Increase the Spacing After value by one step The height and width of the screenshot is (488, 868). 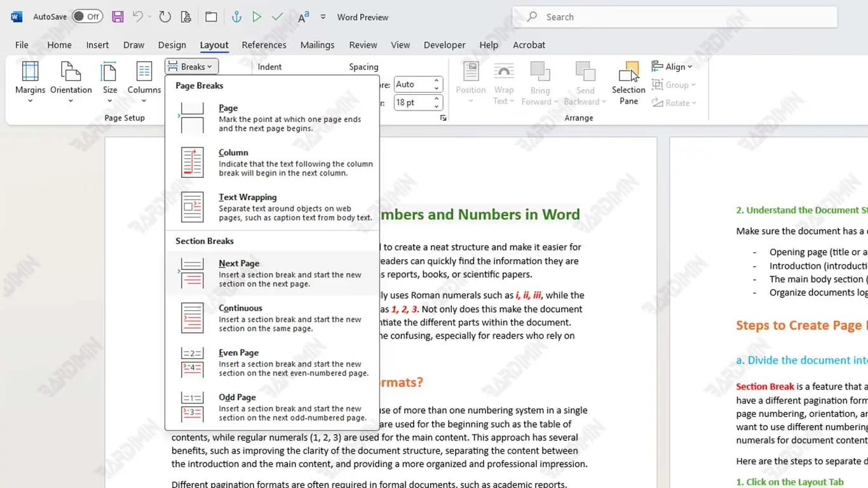pyautogui.click(x=437, y=99)
